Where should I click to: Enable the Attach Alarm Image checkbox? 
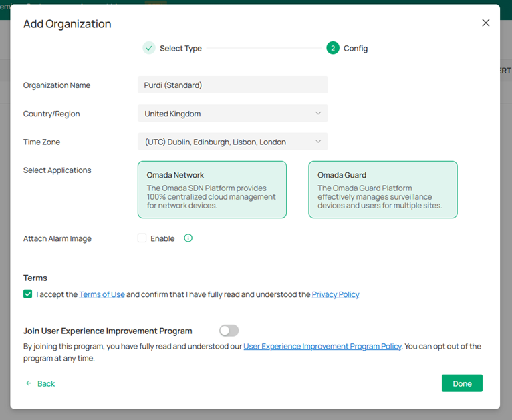(142, 238)
